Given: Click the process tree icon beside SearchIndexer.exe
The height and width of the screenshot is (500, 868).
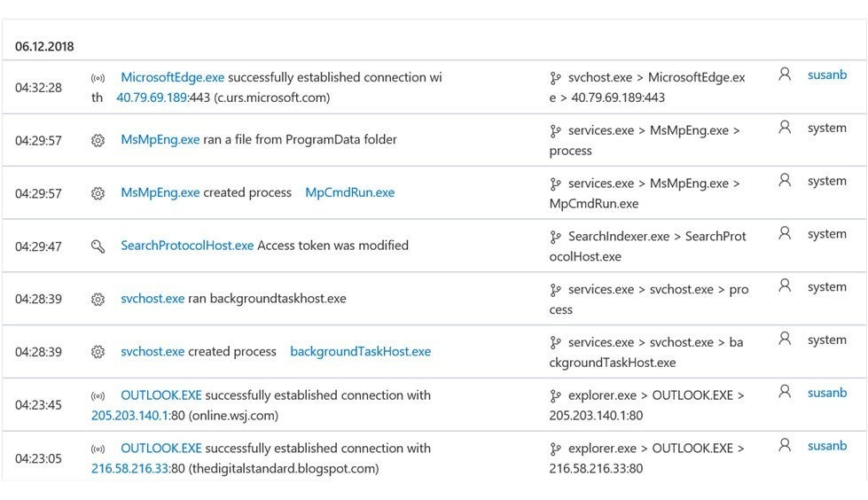Looking at the screenshot, I should pyautogui.click(x=555, y=237).
